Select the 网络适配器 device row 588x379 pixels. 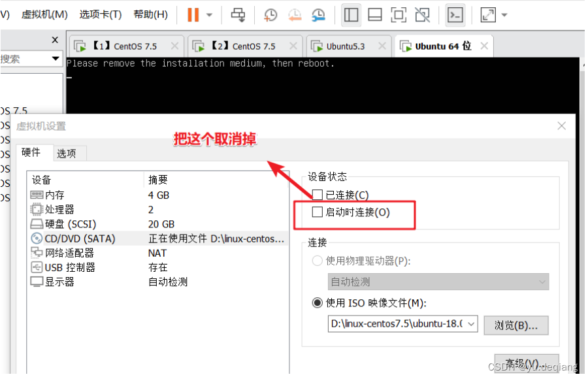click(159, 253)
